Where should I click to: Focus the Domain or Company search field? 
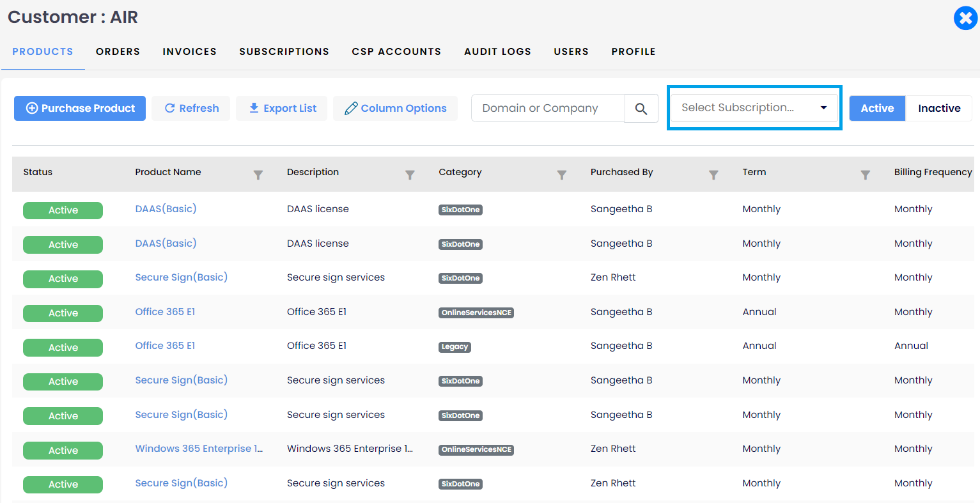click(x=548, y=108)
